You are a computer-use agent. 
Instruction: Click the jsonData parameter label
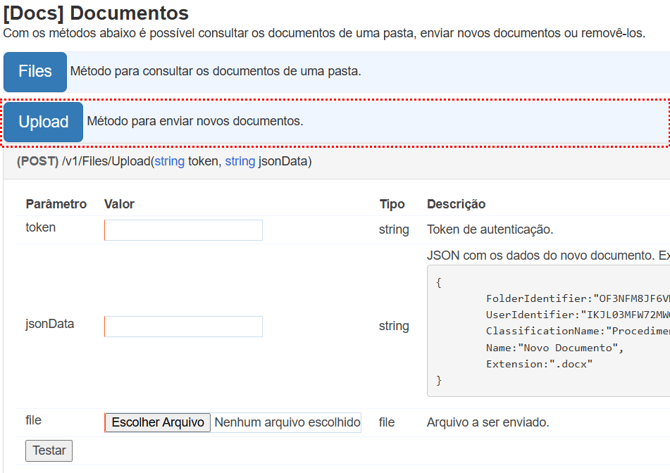pyautogui.click(x=50, y=324)
